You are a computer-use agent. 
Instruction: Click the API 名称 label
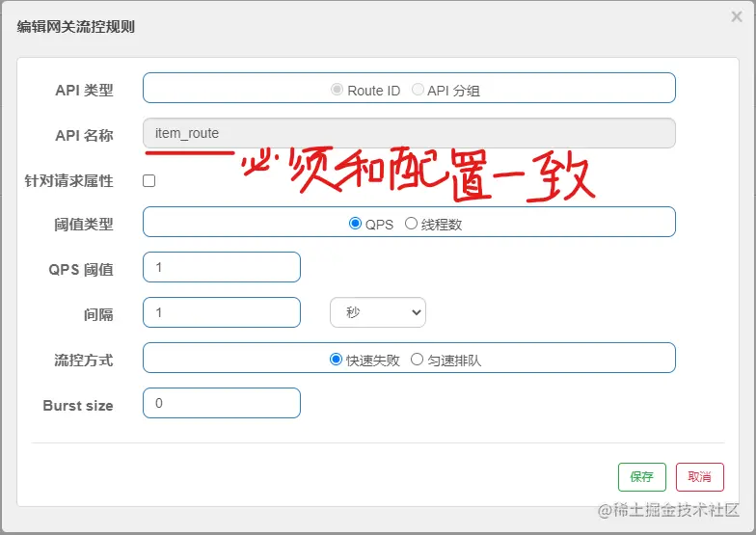tap(85, 135)
